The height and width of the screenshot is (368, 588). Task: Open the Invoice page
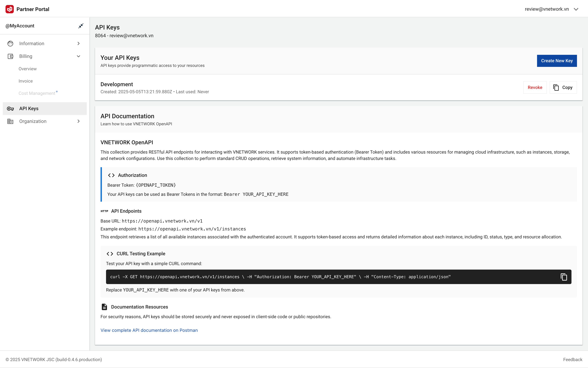(x=25, y=81)
